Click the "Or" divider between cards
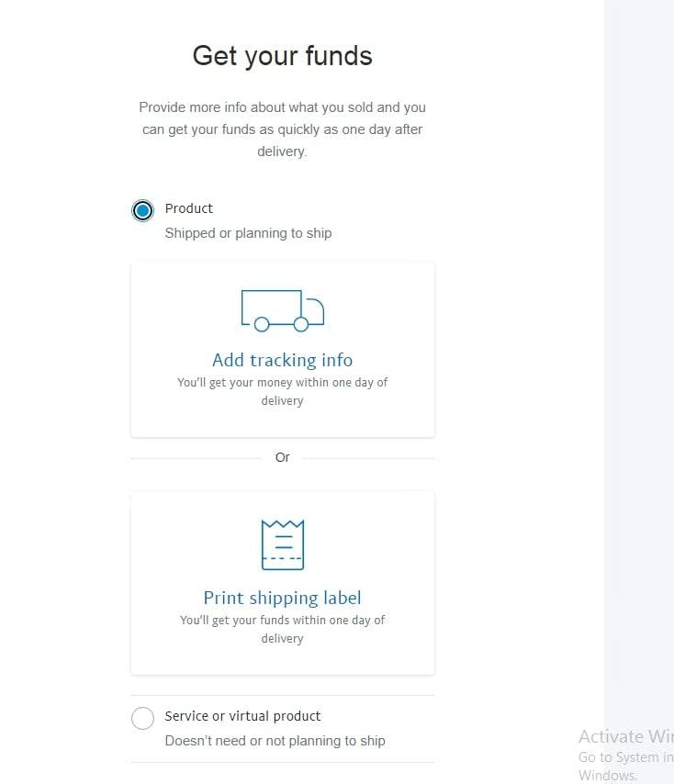Viewport: 674px width, 784px height. point(282,457)
